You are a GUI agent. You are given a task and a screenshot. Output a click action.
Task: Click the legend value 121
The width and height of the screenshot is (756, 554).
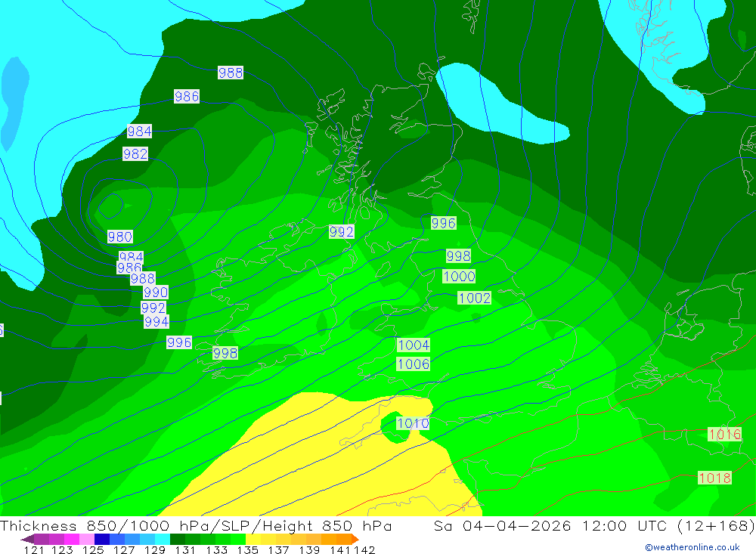(x=34, y=550)
